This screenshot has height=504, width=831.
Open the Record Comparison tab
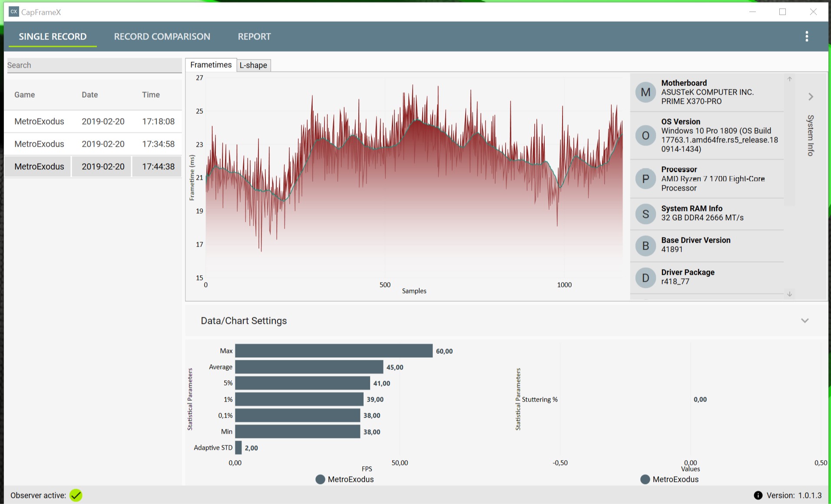[x=162, y=36]
